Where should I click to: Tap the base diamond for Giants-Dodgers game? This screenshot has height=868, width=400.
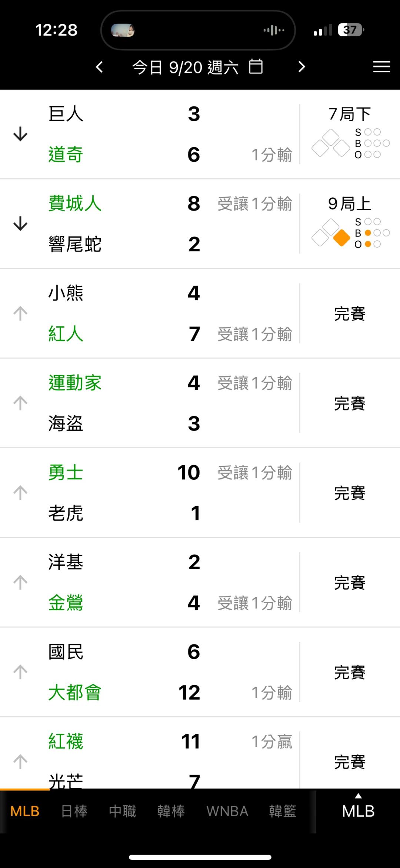click(x=331, y=143)
